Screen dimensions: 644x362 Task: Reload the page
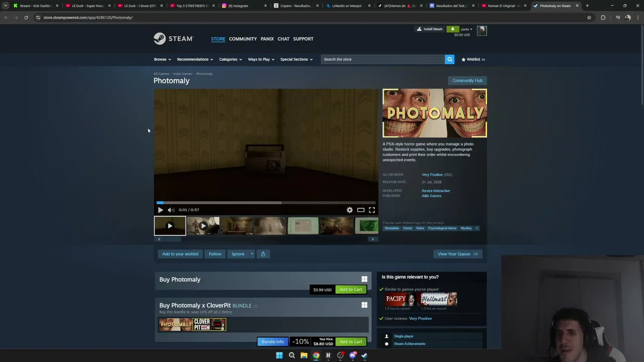click(26, 18)
